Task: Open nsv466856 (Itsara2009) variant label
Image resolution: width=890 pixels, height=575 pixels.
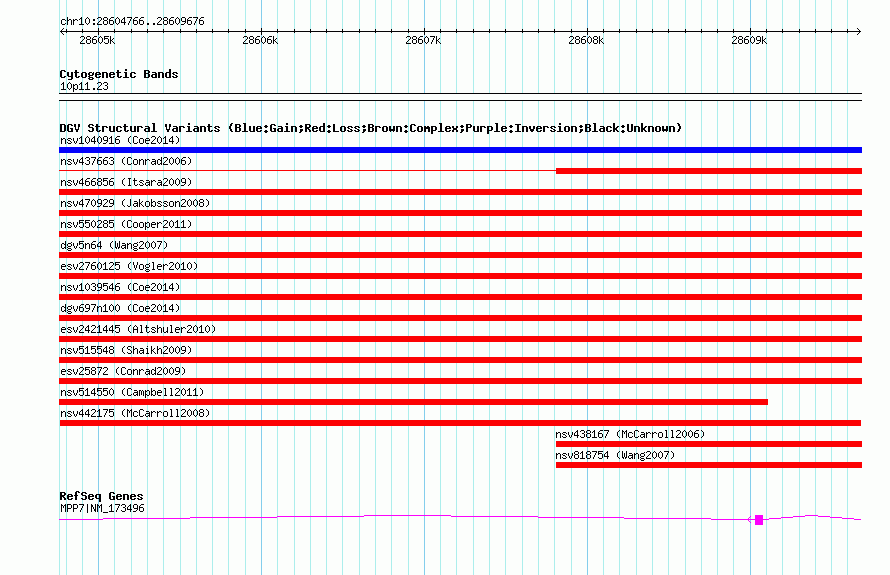Action: point(126,182)
